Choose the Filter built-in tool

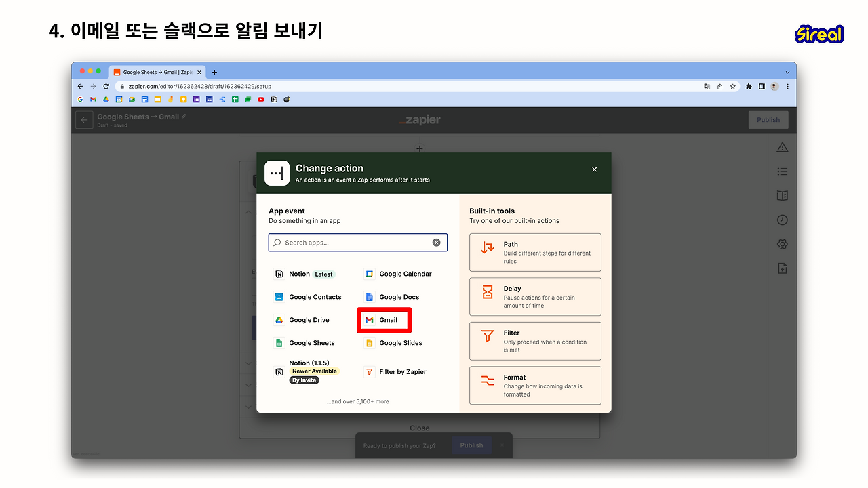coord(535,341)
